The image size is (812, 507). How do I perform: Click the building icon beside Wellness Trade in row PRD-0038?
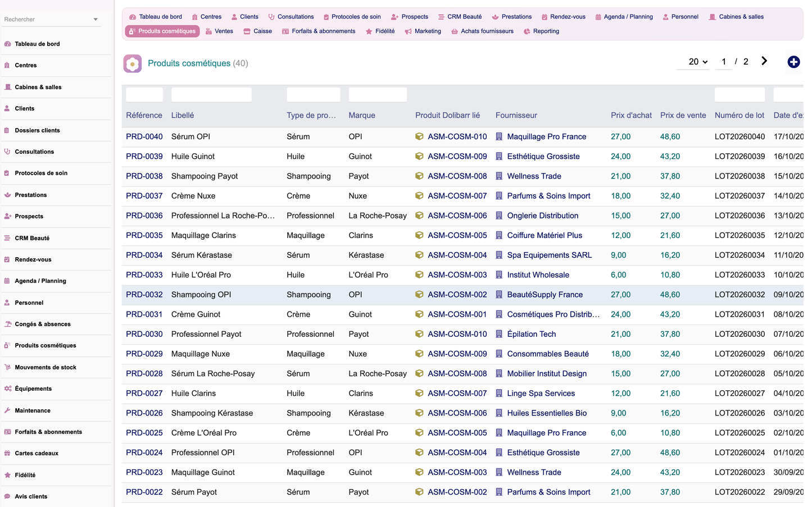[x=499, y=176]
